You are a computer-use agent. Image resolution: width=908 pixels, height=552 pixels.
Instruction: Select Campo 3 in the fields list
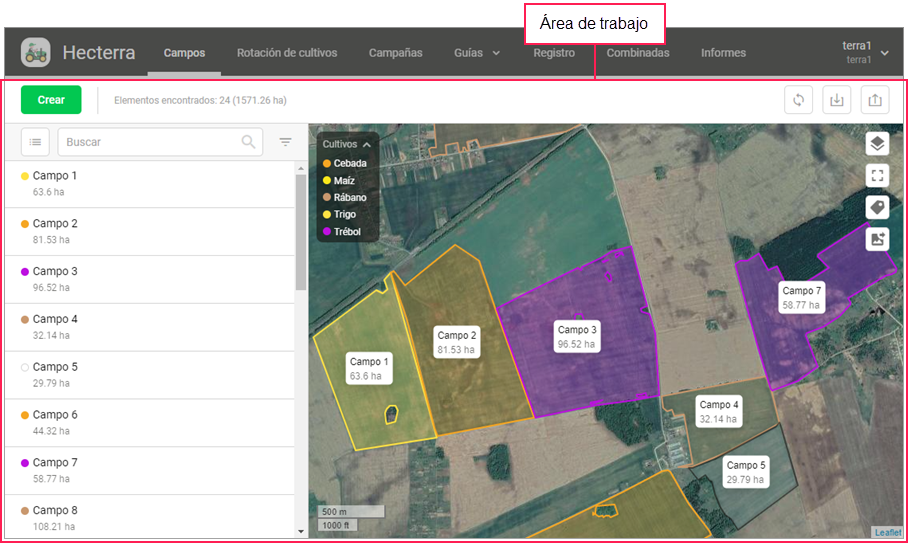click(55, 272)
